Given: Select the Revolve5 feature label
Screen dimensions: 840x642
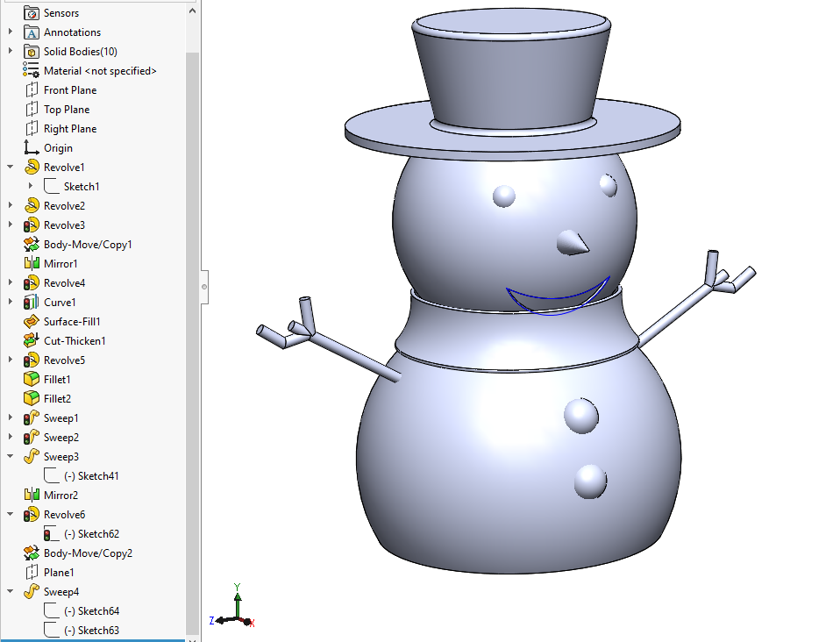Looking at the screenshot, I should coord(64,360).
